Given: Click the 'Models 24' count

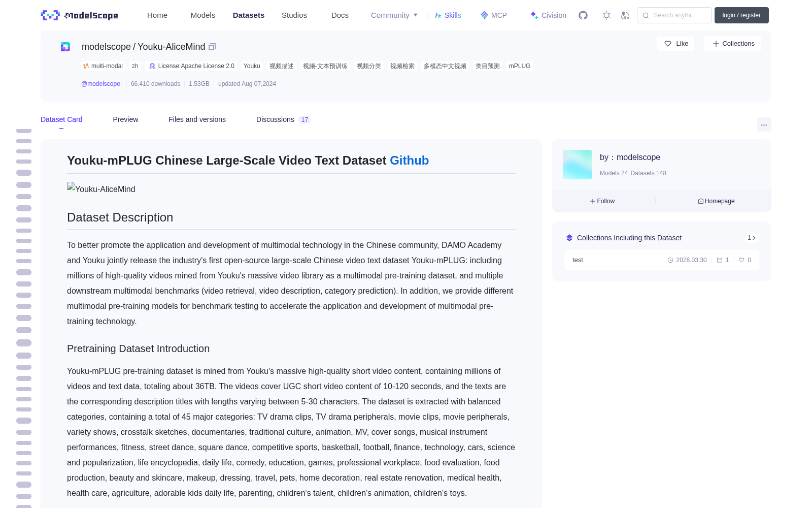Looking at the screenshot, I should (614, 173).
